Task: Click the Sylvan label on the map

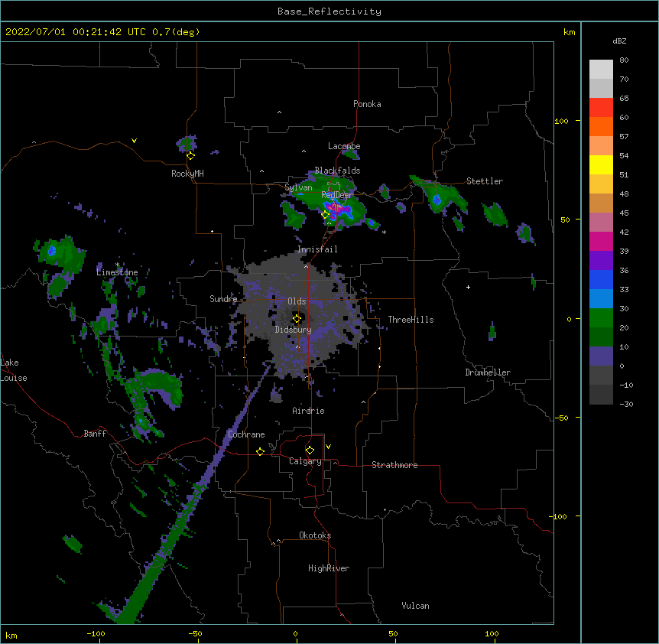Action: [298, 188]
